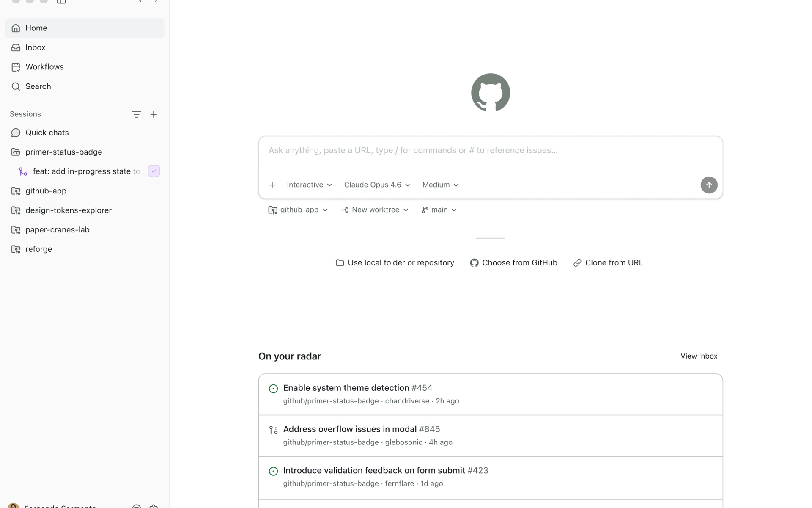Click the paper-cranes-lab folder icon
Image resolution: width=812 pixels, height=508 pixels.
click(16, 230)
